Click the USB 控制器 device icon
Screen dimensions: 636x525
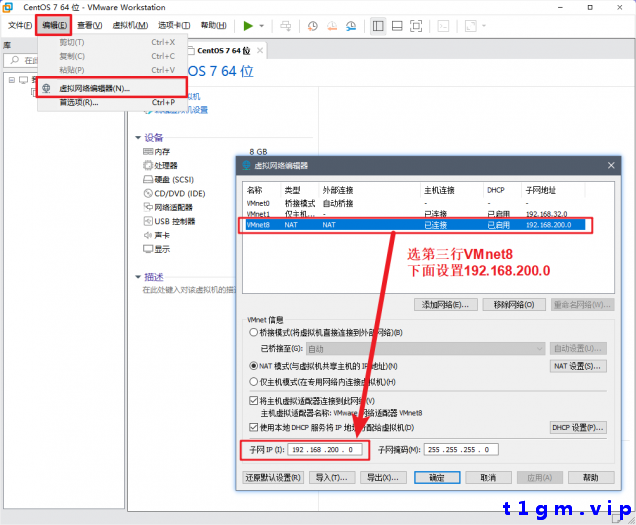148,221
